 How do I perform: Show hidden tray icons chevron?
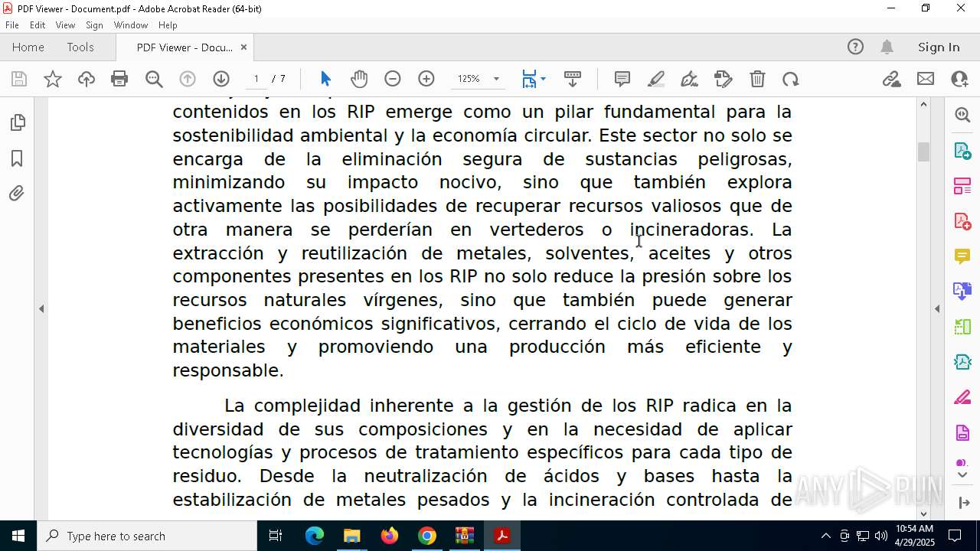pos(825,536)
